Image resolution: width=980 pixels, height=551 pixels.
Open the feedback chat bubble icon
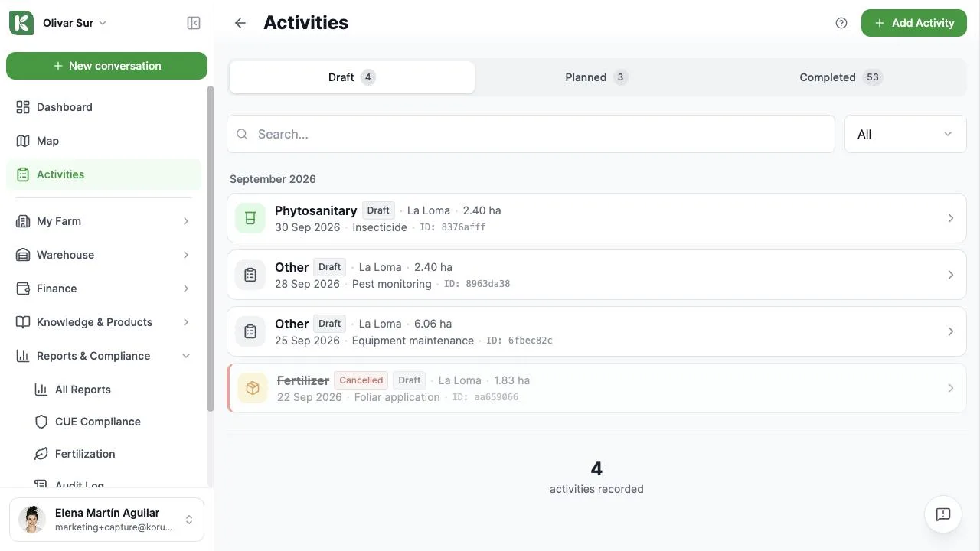(x=943, y=514)
